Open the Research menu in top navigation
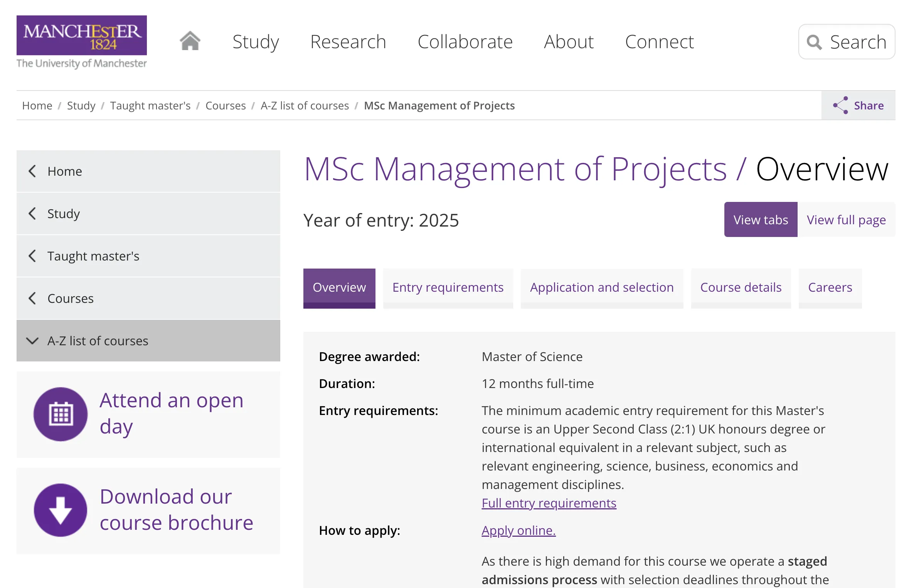Screen dimensions: 909x588 [x=348, y=42]
